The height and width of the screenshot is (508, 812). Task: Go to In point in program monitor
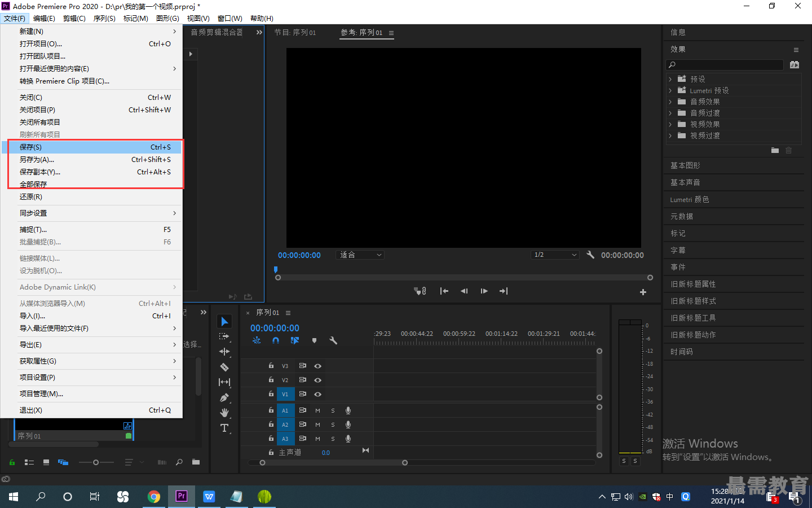pos(444,291)
